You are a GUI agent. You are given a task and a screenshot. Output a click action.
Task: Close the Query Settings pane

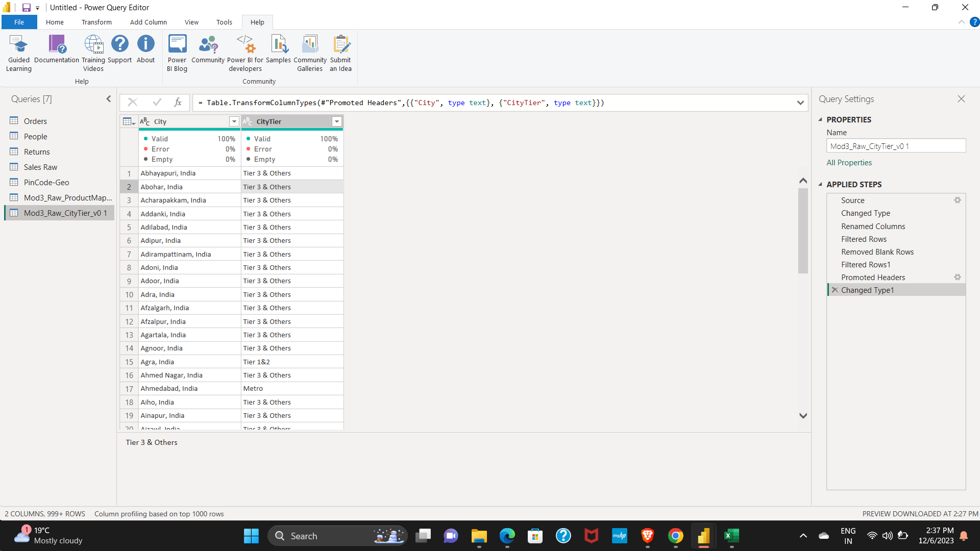[961, 99]
